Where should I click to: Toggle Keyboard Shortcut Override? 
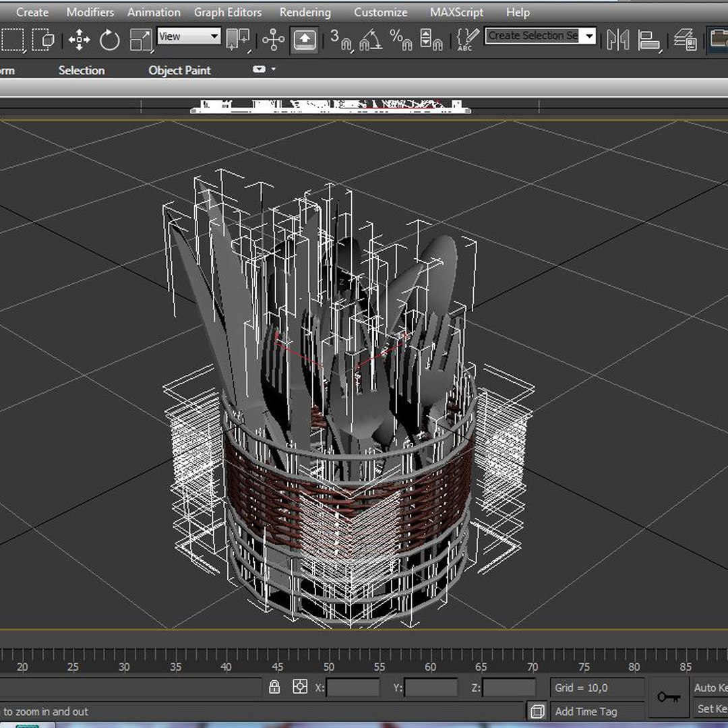[305, 40]
